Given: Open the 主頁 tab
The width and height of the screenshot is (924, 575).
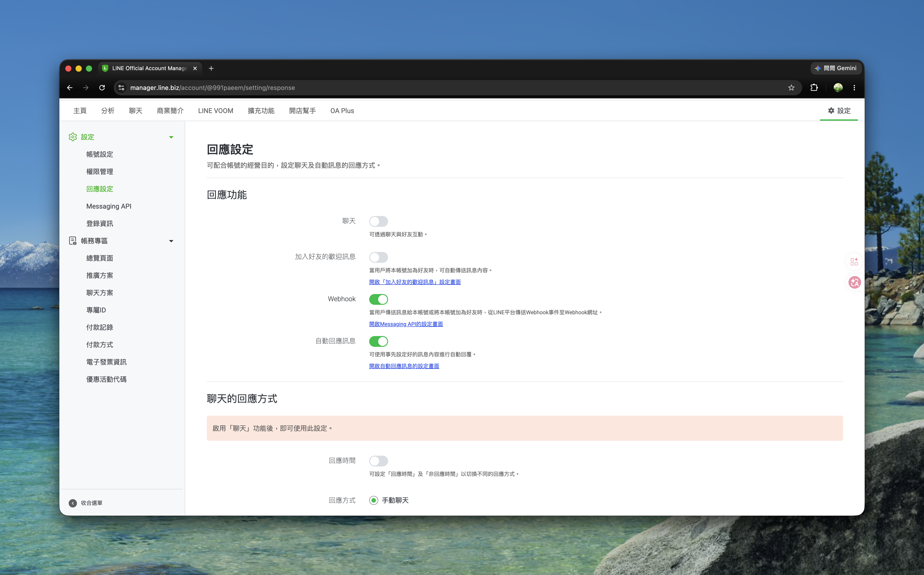Looking at the screenshot, I should click(80, 111).
